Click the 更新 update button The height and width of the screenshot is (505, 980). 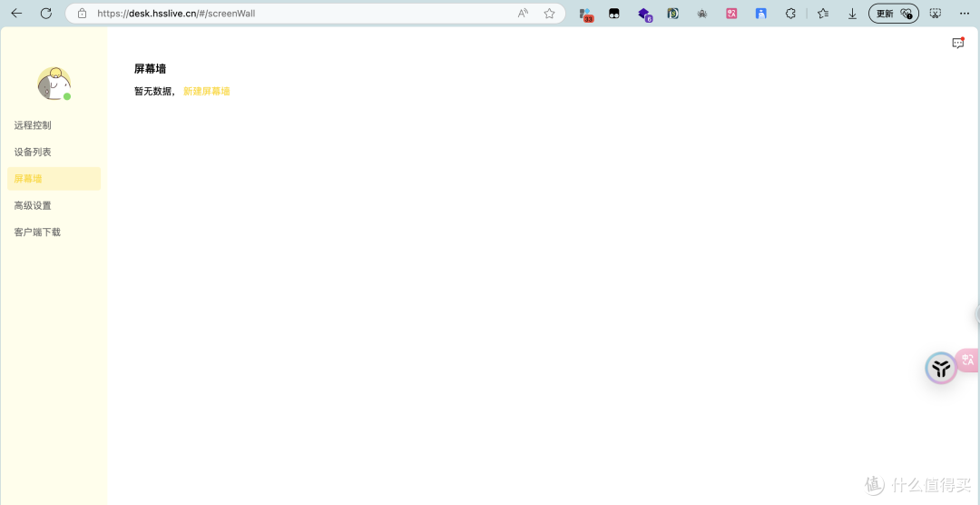894,13
